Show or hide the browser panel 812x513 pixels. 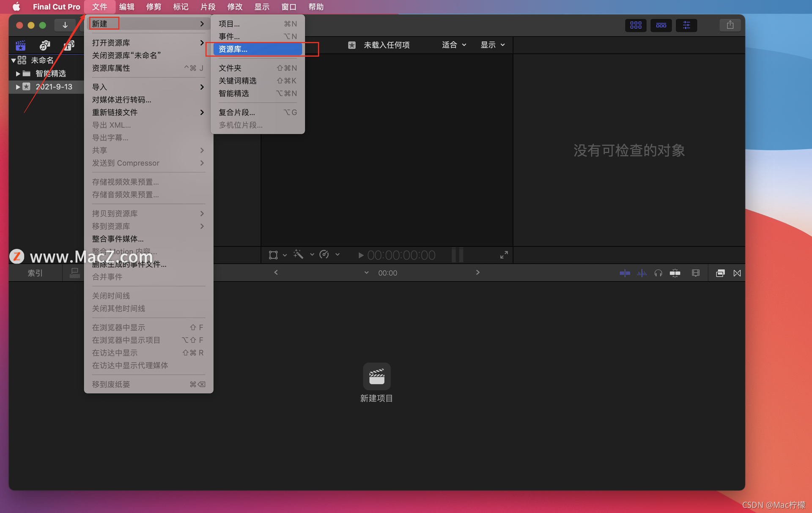click(636, 25)
